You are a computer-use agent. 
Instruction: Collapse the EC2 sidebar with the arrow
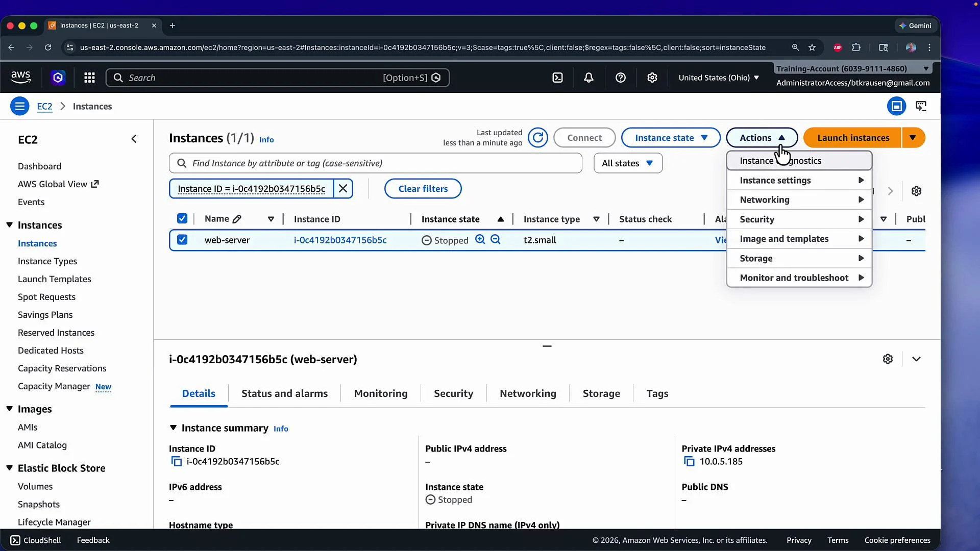click(x=134, y=139)
